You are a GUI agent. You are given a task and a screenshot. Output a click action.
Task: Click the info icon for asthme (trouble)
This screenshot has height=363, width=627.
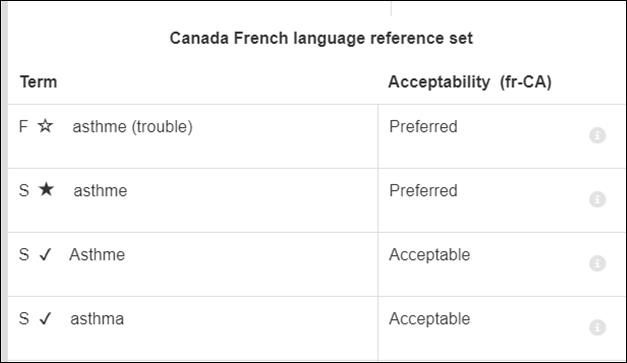[x=597, y=135]
